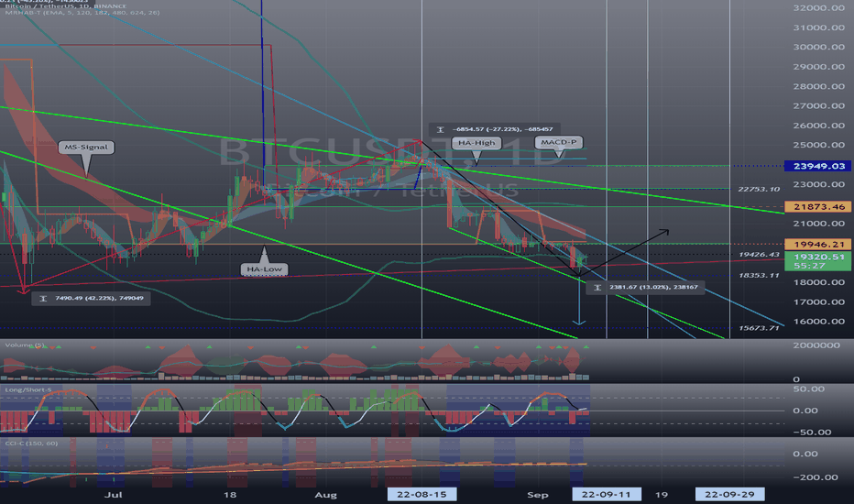This screenshot has height=504, width=854.
Task: Click the 22753.10 level label
Action: pyautogui.click(x=759, y=189)
